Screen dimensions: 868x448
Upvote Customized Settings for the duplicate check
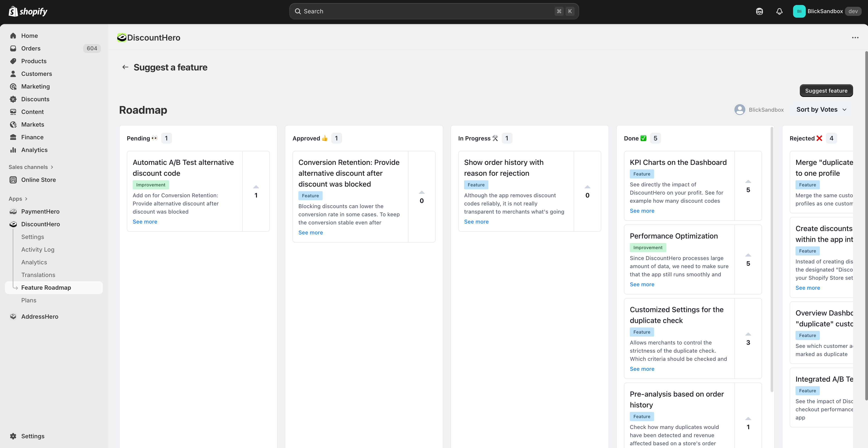tap(748, 334)
